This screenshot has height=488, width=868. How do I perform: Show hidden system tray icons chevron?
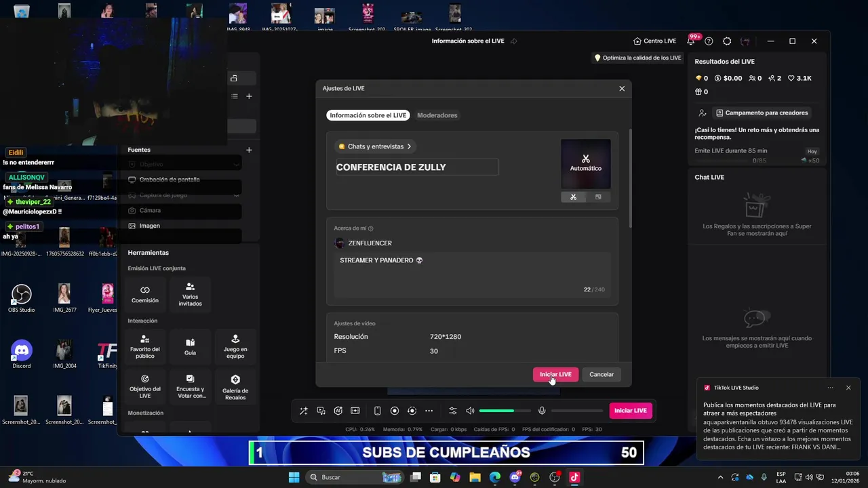coord(721,477)
